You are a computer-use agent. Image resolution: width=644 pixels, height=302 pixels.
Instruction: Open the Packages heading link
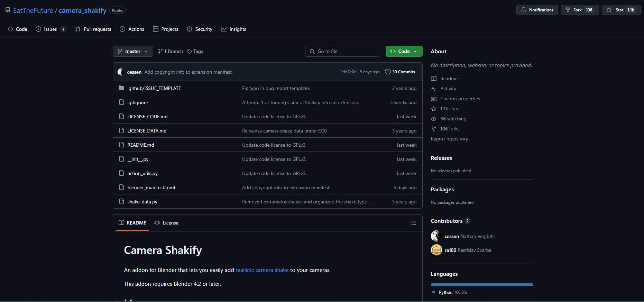(442, 189)
